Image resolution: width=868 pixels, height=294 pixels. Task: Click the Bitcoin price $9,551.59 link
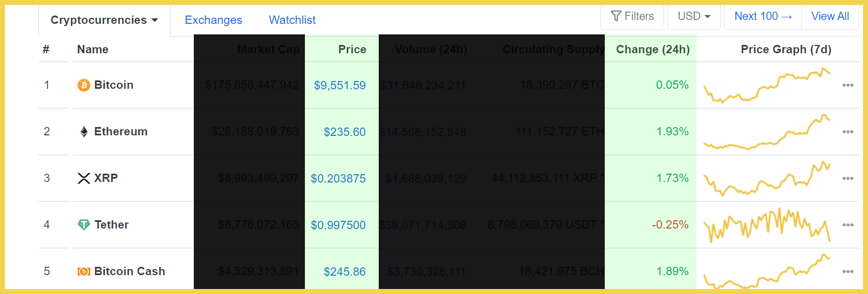coord(340,85)
